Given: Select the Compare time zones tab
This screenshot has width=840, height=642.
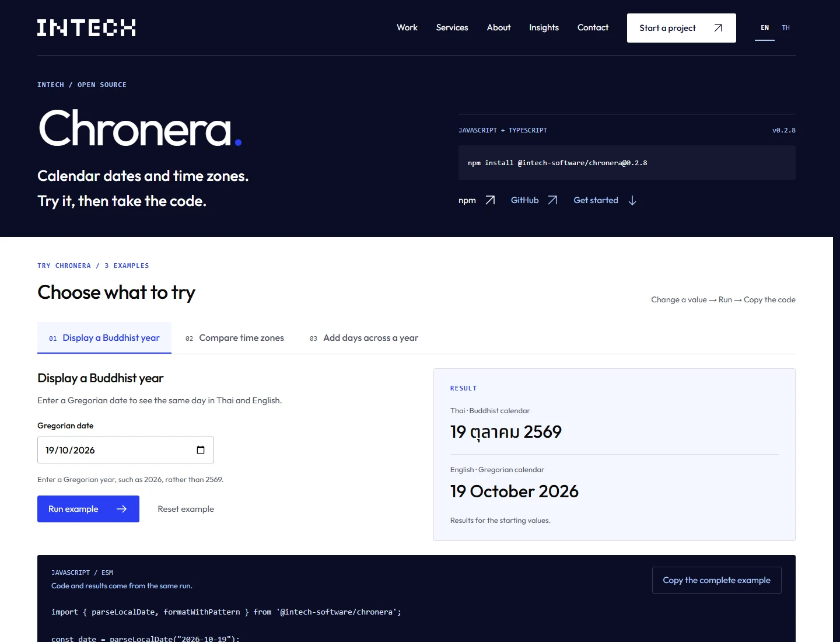Looking at the screenshot, I should point(235,338).
